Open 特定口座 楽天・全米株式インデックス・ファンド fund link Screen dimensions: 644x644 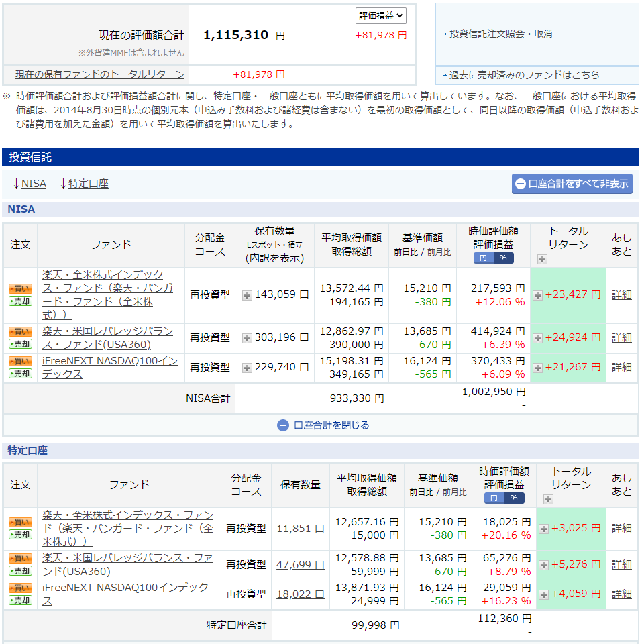tap(127, 528)
